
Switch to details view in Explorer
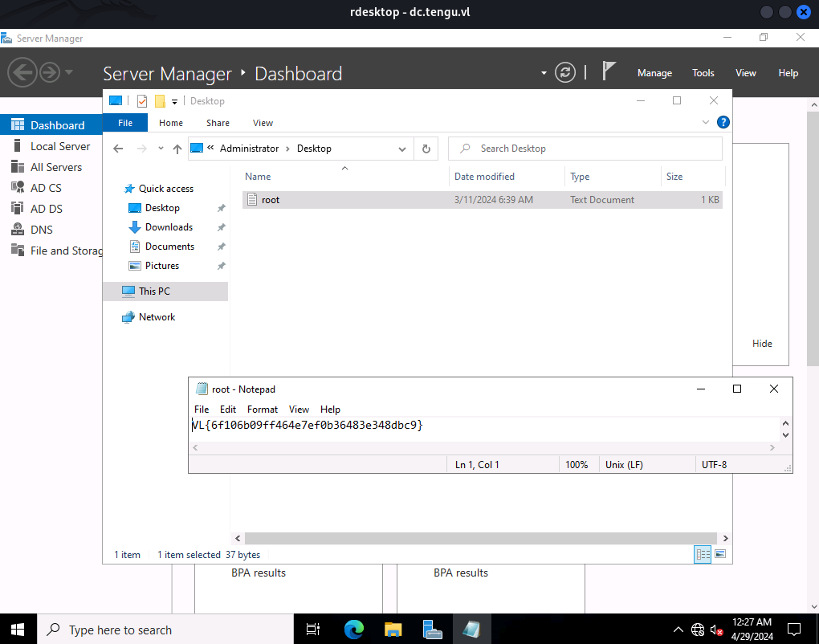[703, 554]
